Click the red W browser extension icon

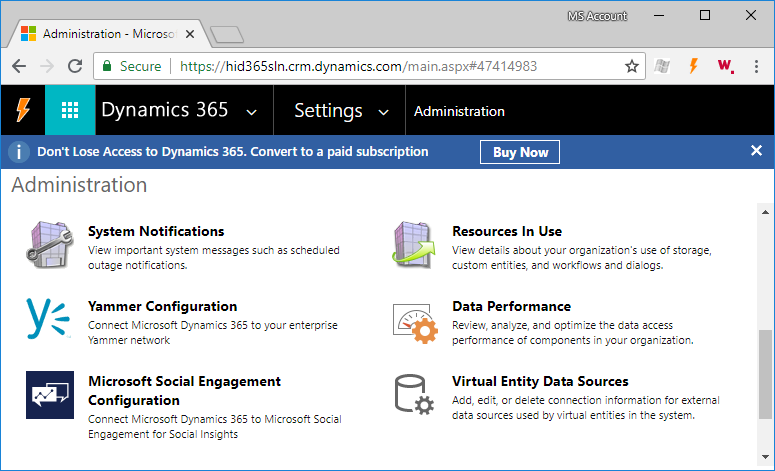click(725, 66)
